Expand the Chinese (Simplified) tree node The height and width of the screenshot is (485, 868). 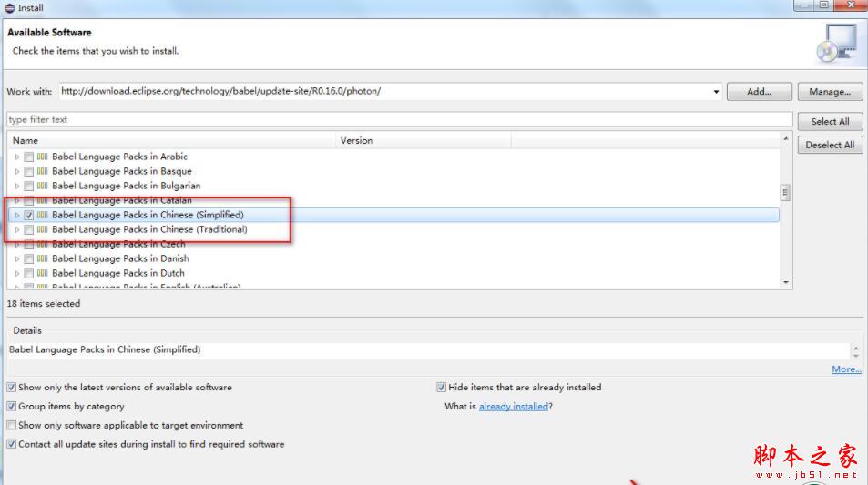tap(17, 215)
